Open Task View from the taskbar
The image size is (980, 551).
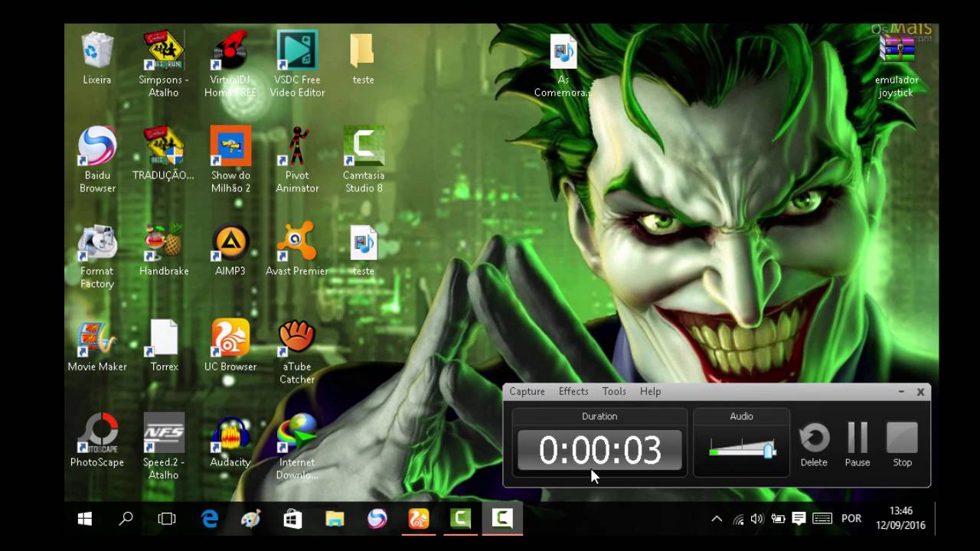point(166,519)
